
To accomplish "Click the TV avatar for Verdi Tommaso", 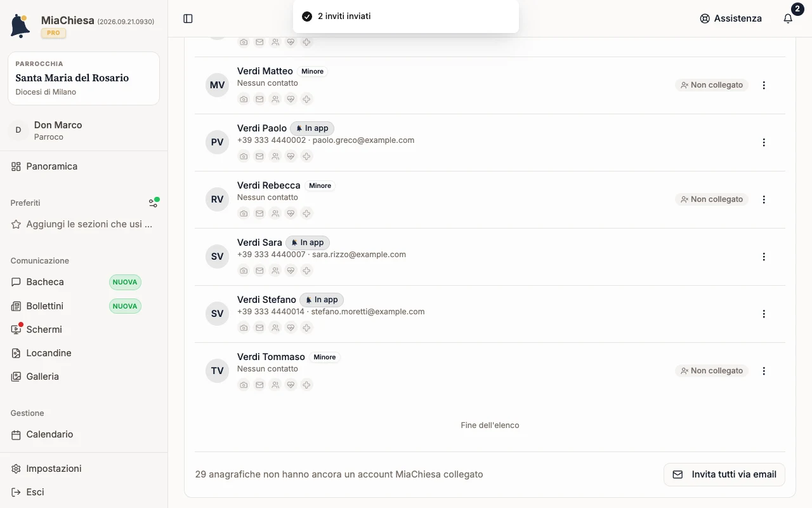I will tap(217, 371).
